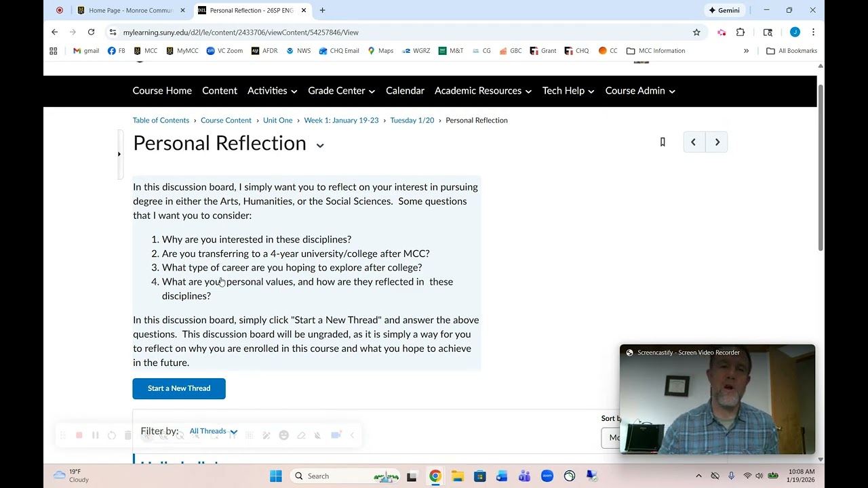Open the Screencastify extension icon
Image resolution: width=868 pixels, height=488 pixels.
[x=722, y=32]
